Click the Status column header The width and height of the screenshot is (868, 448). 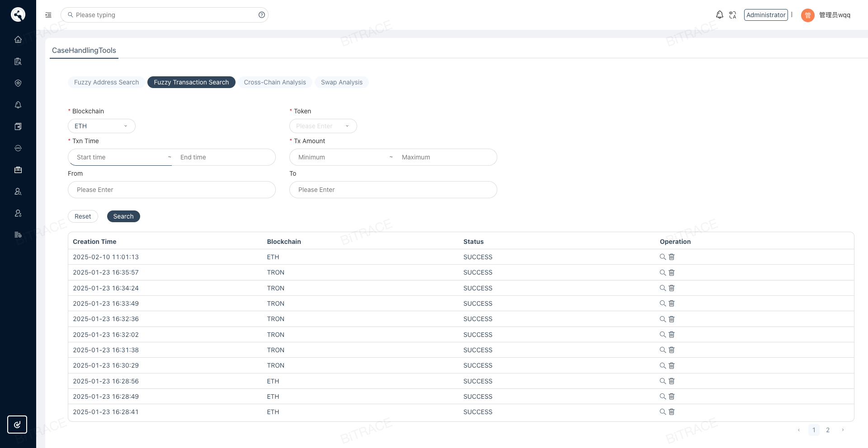point(473,242)
